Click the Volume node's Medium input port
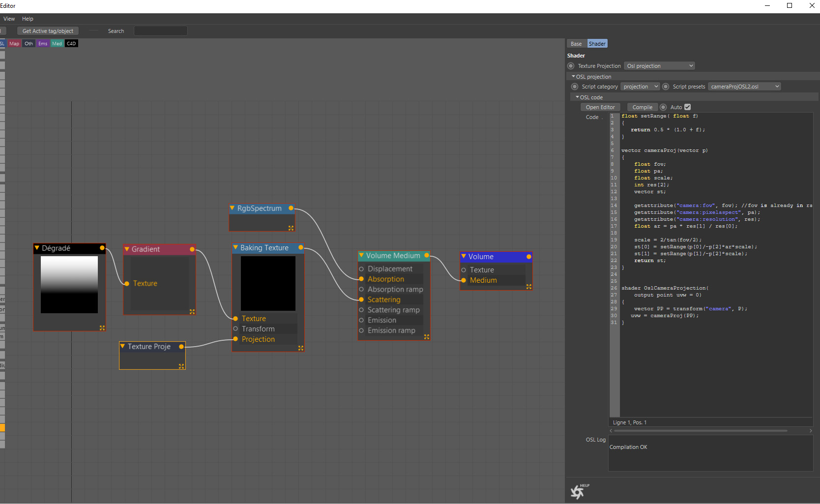820x504 pixels. pyautogui.click(x=464, y=280)
